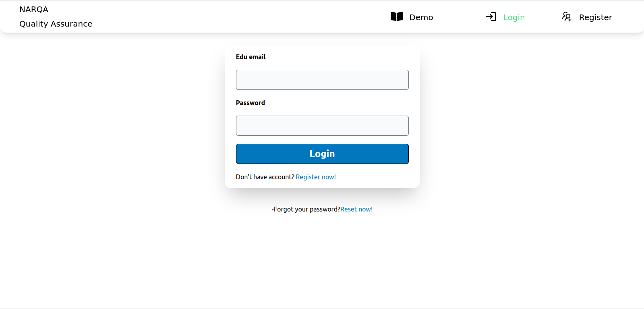Click empty header space between NARQA and Demo
The width and height of the screenshot is (644, 309).
[x=242, y=17]
